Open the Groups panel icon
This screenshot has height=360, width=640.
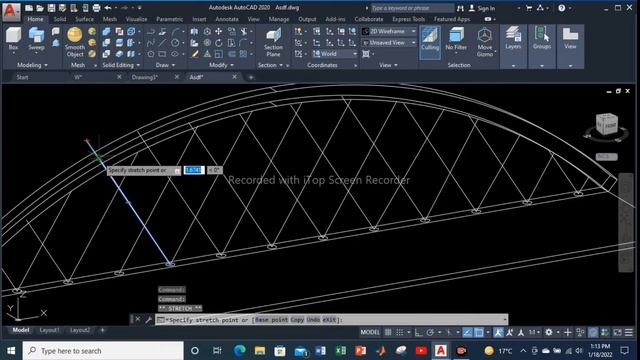click(x=542, y=39)
